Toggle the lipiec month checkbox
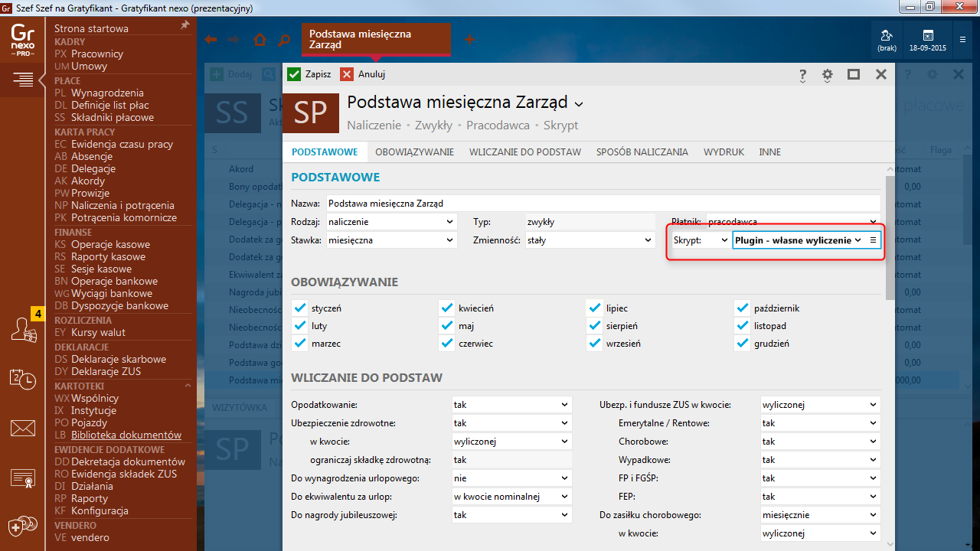The image size is (980, 551). click(595, 308)
